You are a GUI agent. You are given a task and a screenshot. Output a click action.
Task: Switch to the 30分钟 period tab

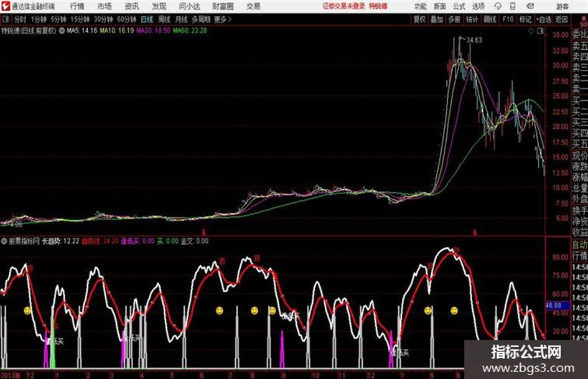103,19
